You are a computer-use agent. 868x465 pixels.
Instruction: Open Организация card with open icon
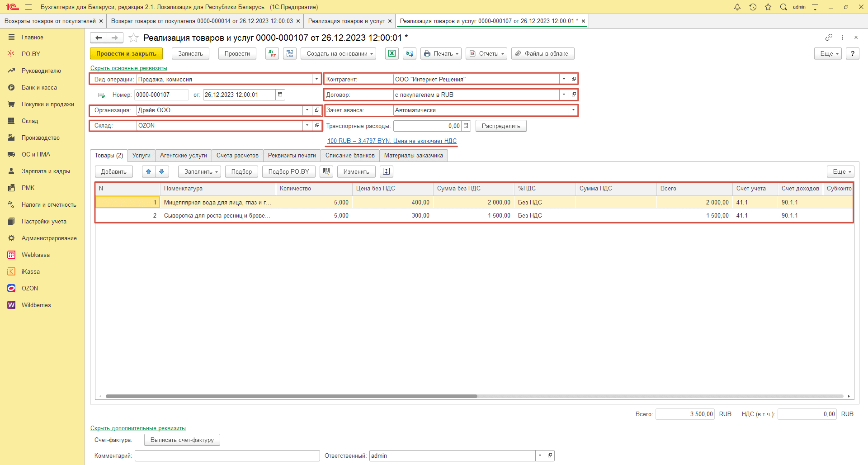click(x=317, y=110)
